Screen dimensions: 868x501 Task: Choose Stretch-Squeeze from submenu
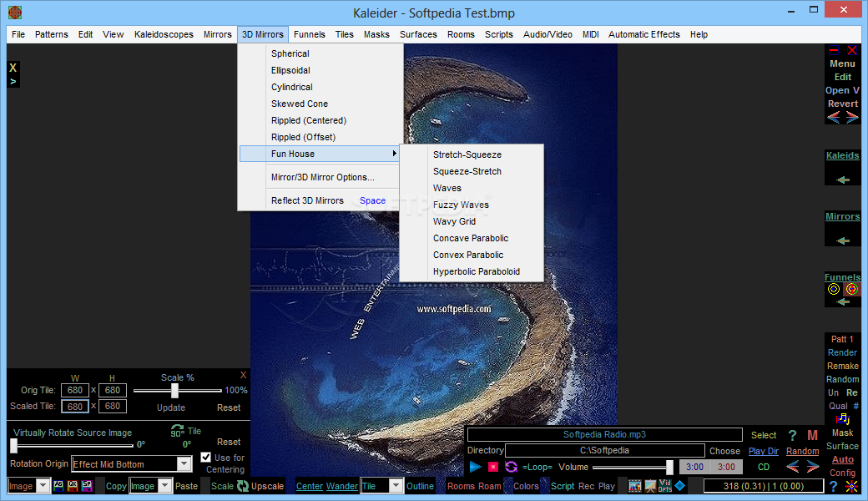[x=467, y=155]
